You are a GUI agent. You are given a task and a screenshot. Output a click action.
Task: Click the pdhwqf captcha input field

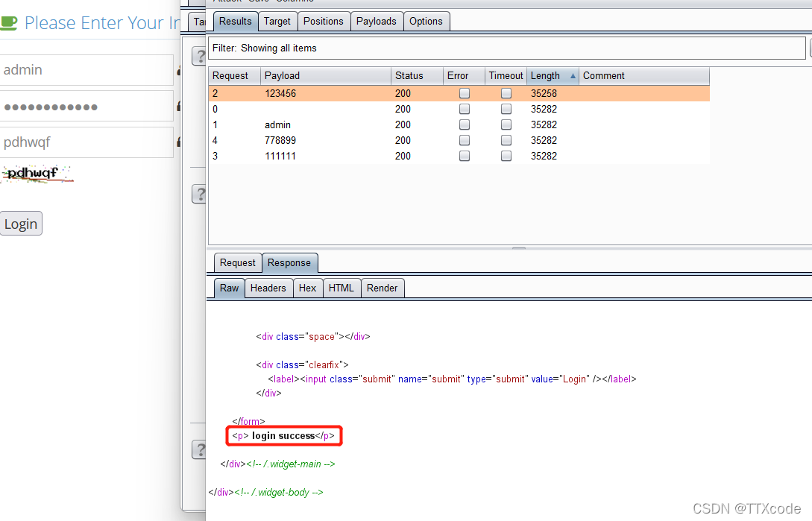coord(86,142)
